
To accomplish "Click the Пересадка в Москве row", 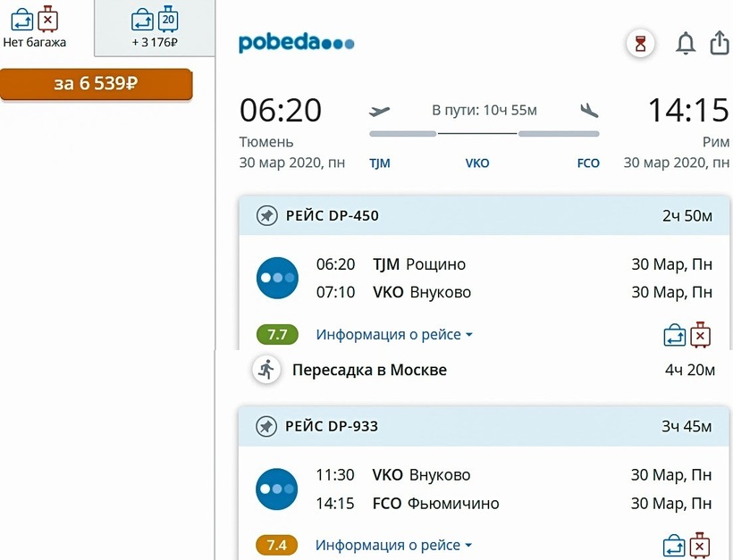I will [369, 370].
